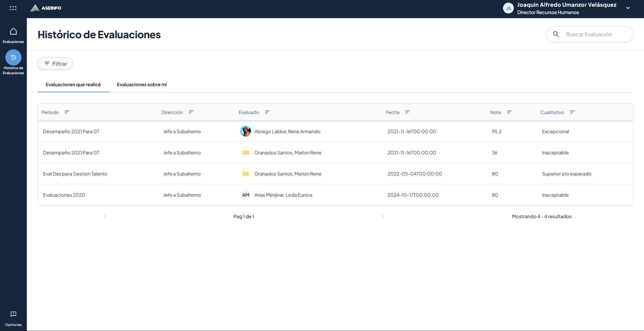
Task: Click Eval Des para Gestion Talento period
Action: coord(75,174)
